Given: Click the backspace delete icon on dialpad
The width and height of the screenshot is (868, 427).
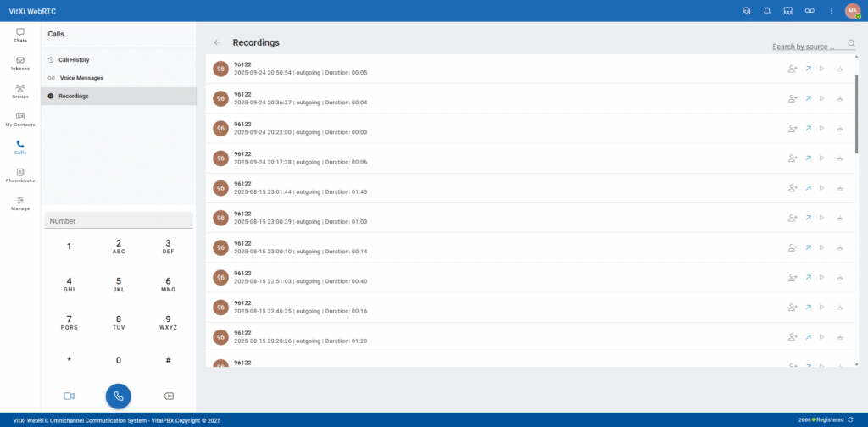Looking at the screenshot, I should pos(168,396).
